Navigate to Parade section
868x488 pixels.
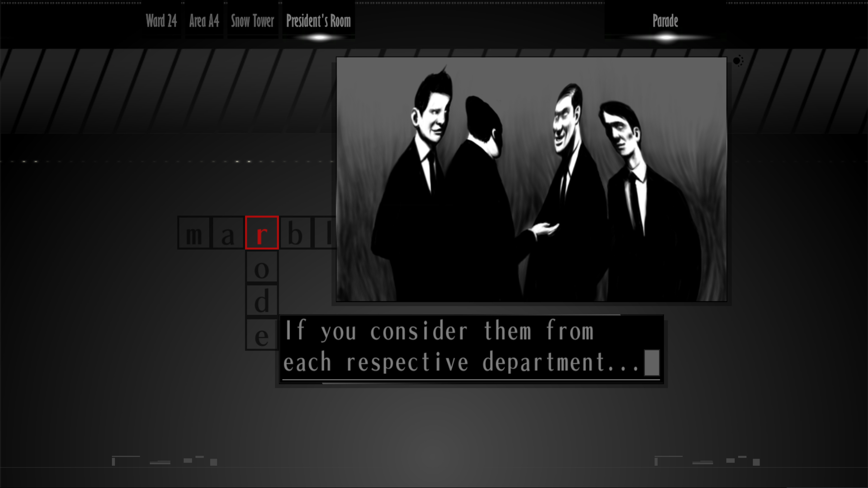coord(665,21)
